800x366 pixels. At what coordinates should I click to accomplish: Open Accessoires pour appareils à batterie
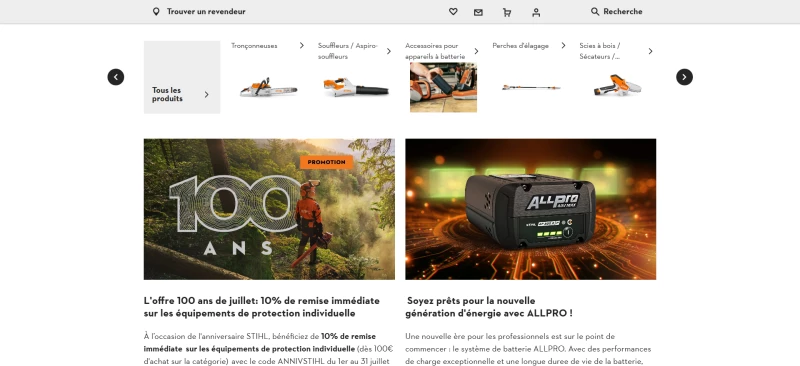pos(435,51)
